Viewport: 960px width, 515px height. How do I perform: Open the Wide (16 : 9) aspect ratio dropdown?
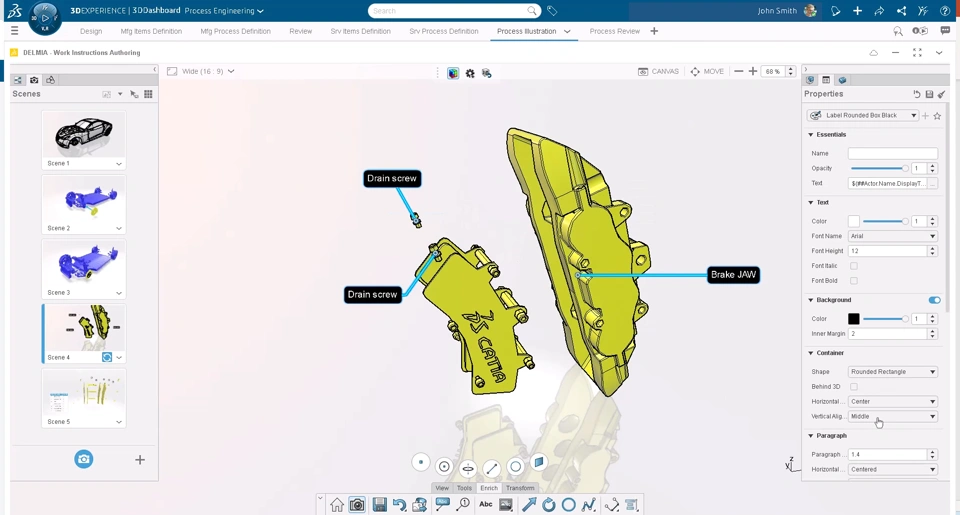[x=201, y=72]
